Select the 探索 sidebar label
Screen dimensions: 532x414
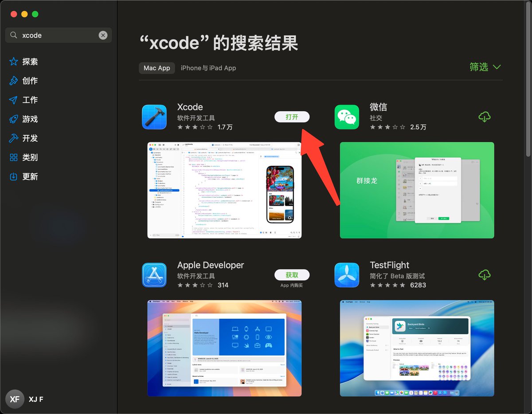[x=30, y=62]
